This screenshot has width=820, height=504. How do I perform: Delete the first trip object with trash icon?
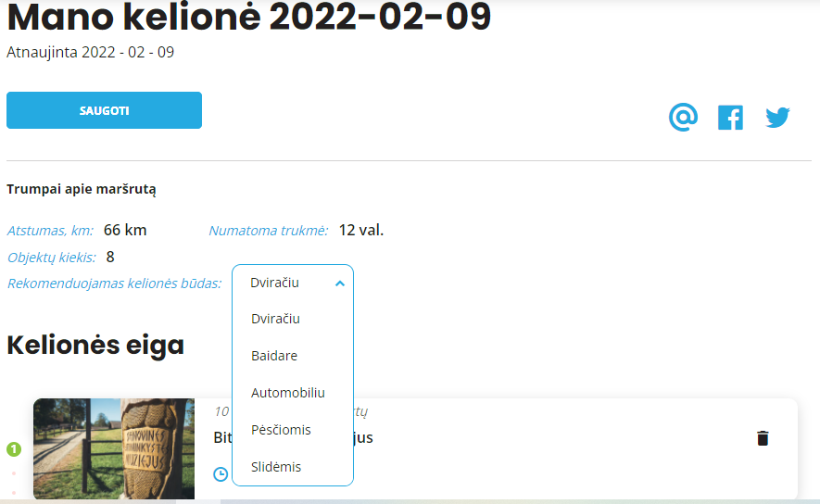[763, 438]
